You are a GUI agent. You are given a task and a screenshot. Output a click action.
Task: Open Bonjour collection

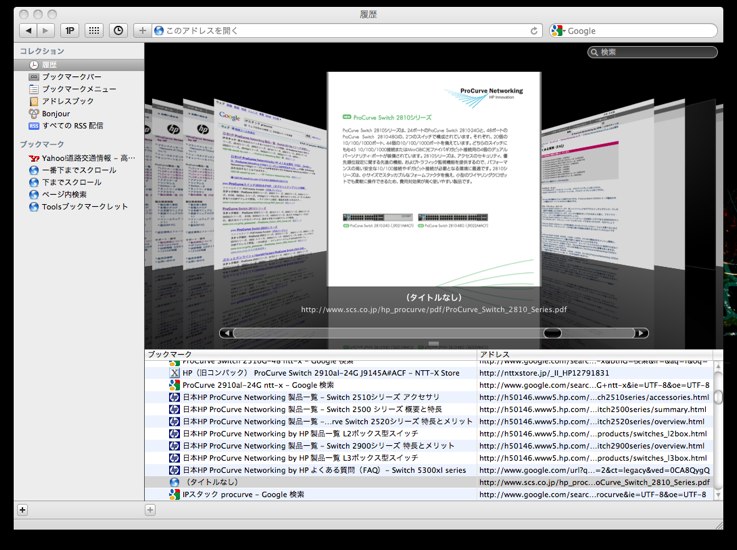click(79, 114)
